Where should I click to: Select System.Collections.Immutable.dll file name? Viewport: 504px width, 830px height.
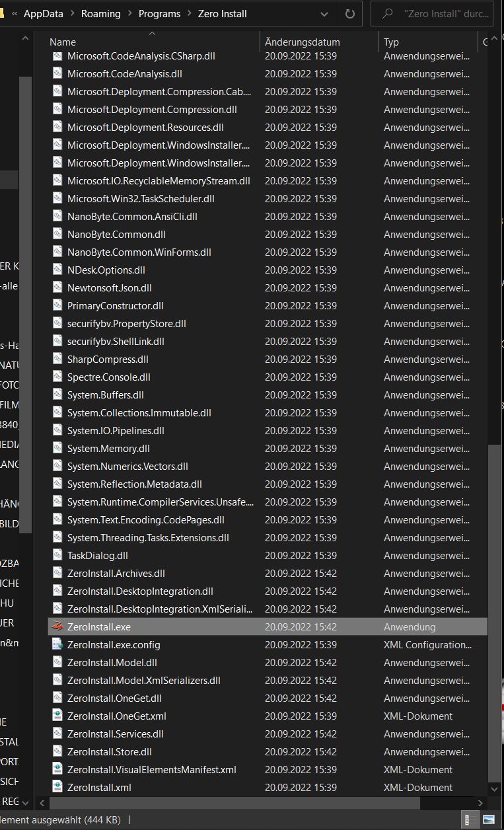click(x=139, y=413)
